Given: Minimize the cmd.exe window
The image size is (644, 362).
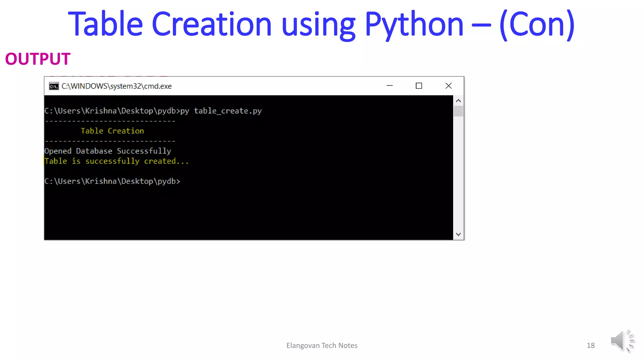Looking at the screenshot, I should click(390, 86).
